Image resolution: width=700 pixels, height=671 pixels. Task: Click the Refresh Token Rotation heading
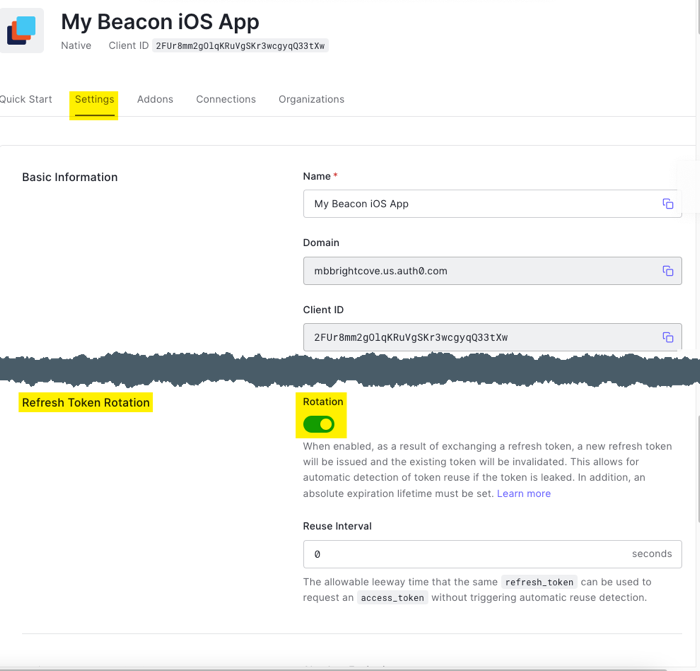coord(86,403)
